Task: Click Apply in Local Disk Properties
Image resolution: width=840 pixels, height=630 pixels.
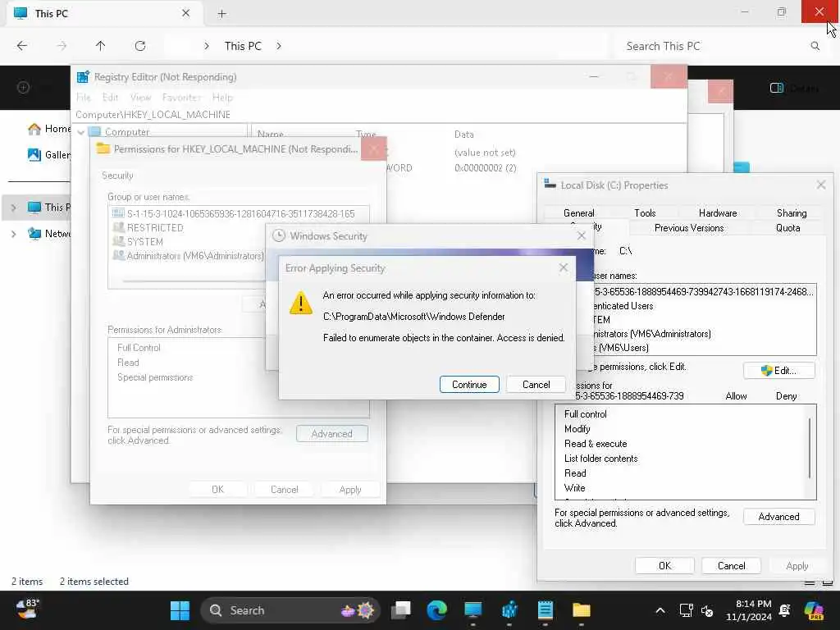Action: tap(797, 566)
